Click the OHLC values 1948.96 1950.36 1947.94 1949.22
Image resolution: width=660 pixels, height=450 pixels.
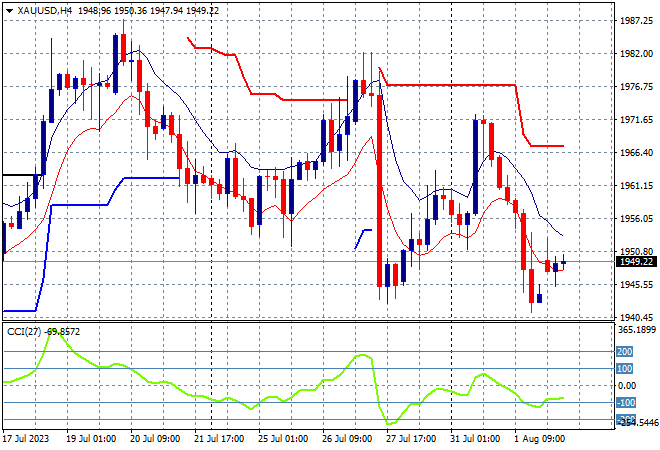149,11
